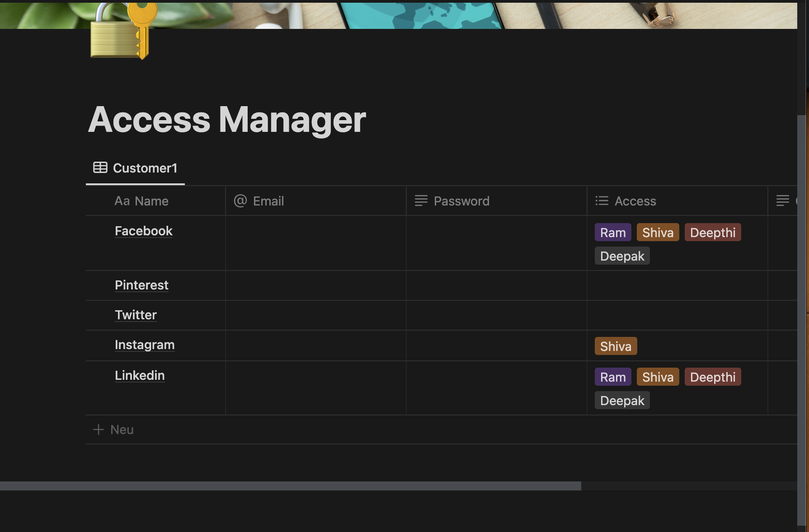Click the plus icon next to Neu

99,429
